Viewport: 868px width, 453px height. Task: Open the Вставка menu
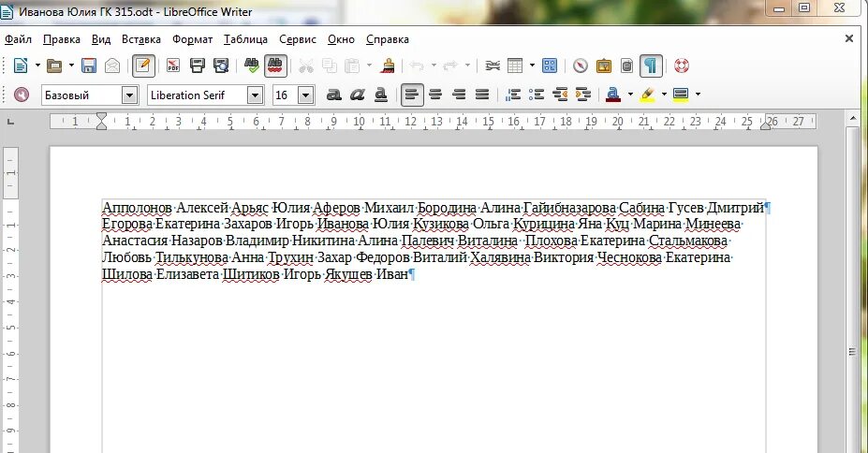(141, 39)
